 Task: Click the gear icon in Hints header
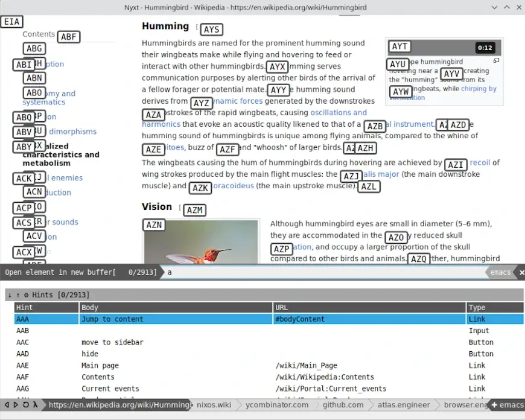click(x=26, y=295)
